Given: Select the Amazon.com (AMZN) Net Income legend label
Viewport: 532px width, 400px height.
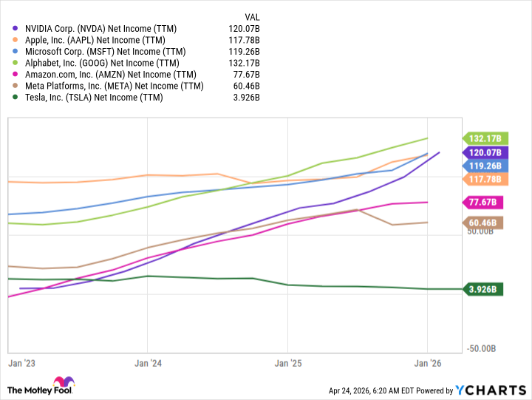Looking at the screenshot, I should tap(109, 75).
